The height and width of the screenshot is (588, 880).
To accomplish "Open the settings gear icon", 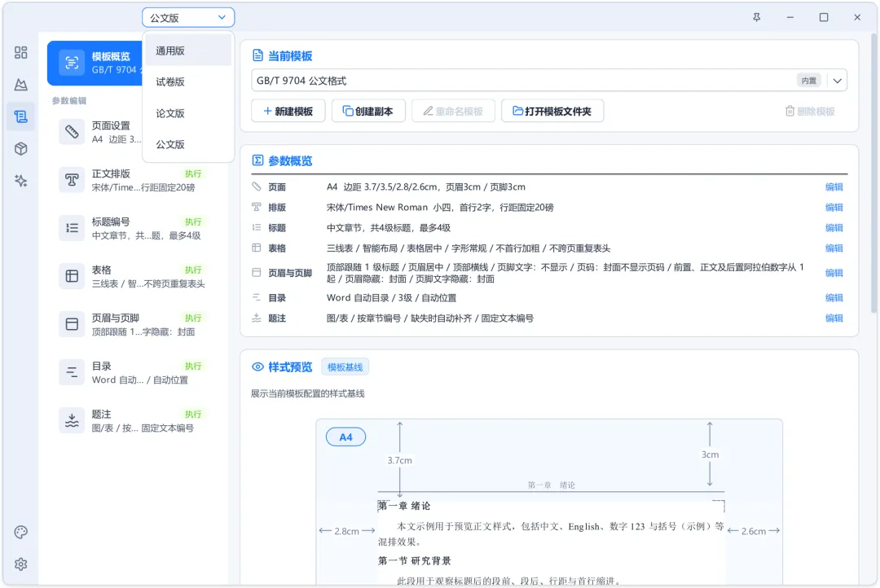I will point(20,564).
